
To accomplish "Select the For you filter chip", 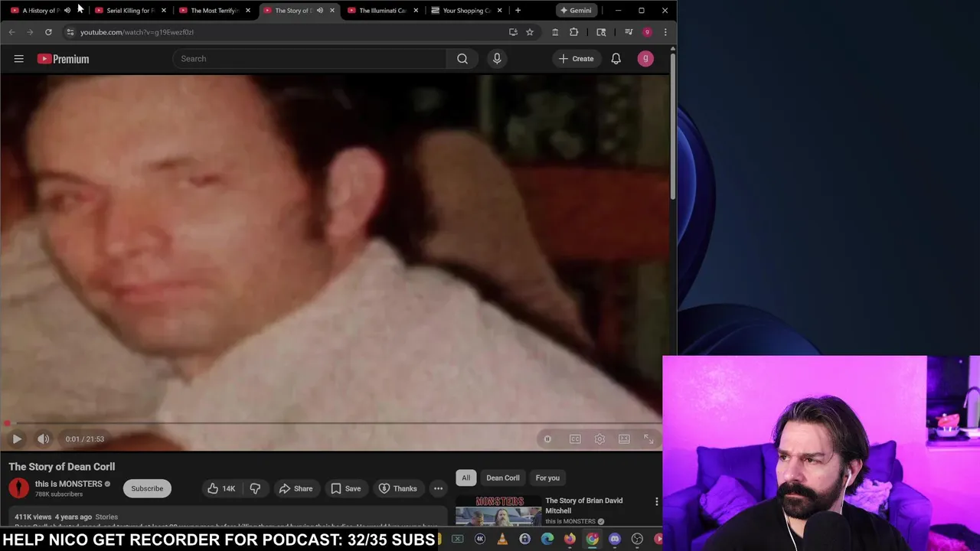I will [547, 478].
